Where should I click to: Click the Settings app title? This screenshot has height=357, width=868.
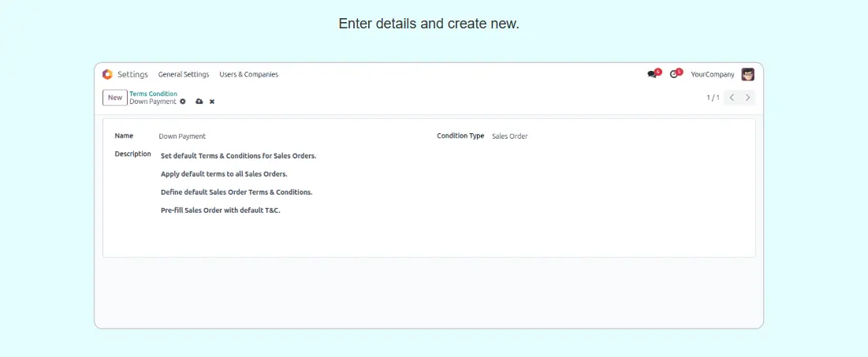click(132, 74)
